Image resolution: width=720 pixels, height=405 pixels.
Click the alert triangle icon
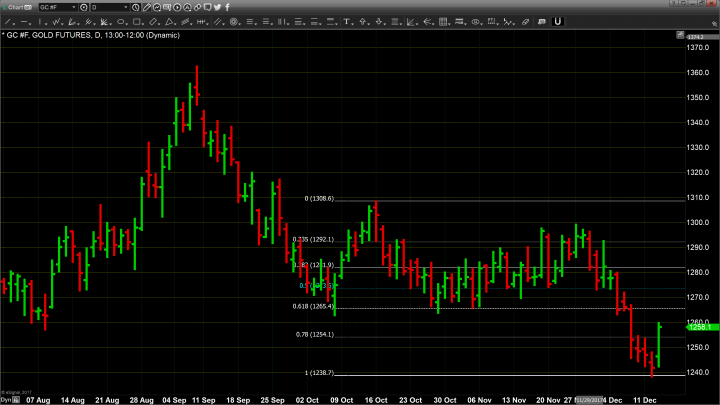pyautogui.click(x=187, y=7)
